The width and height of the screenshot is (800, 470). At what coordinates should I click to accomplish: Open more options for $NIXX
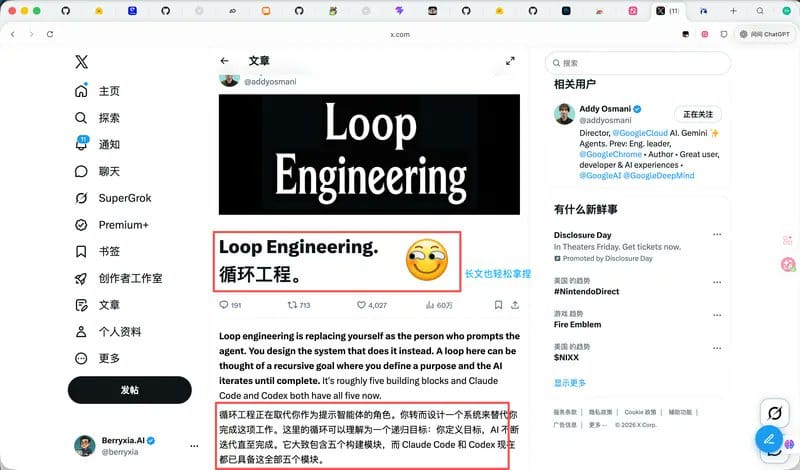point(717,348)
